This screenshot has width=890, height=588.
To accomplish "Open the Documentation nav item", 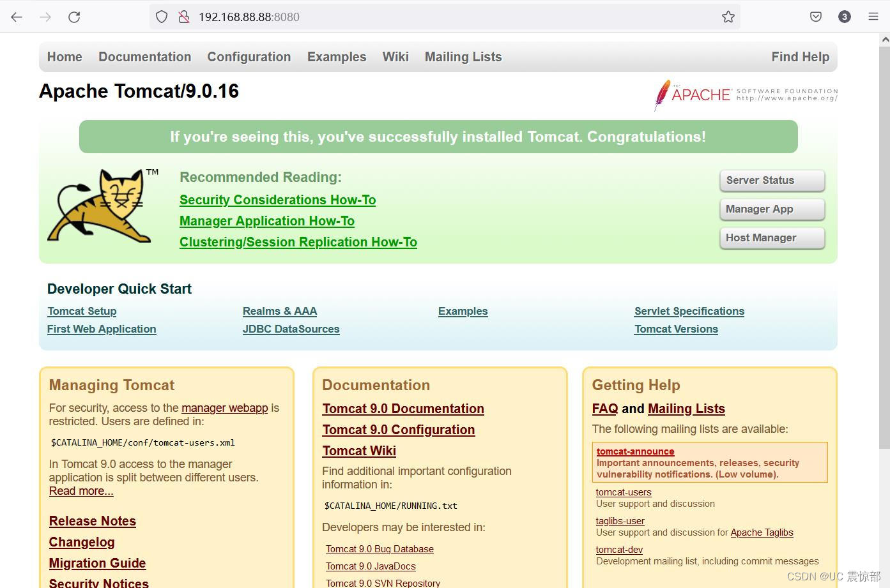I will (145, 57).
